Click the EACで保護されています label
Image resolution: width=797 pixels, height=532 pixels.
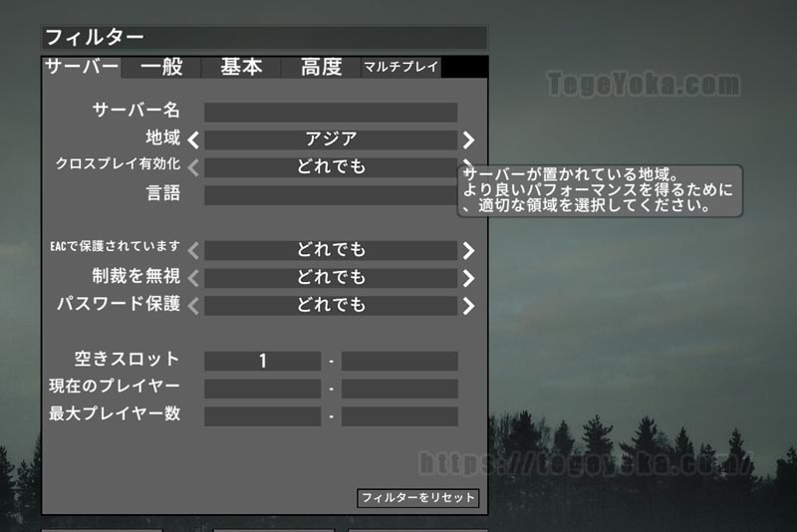[115, 246]
